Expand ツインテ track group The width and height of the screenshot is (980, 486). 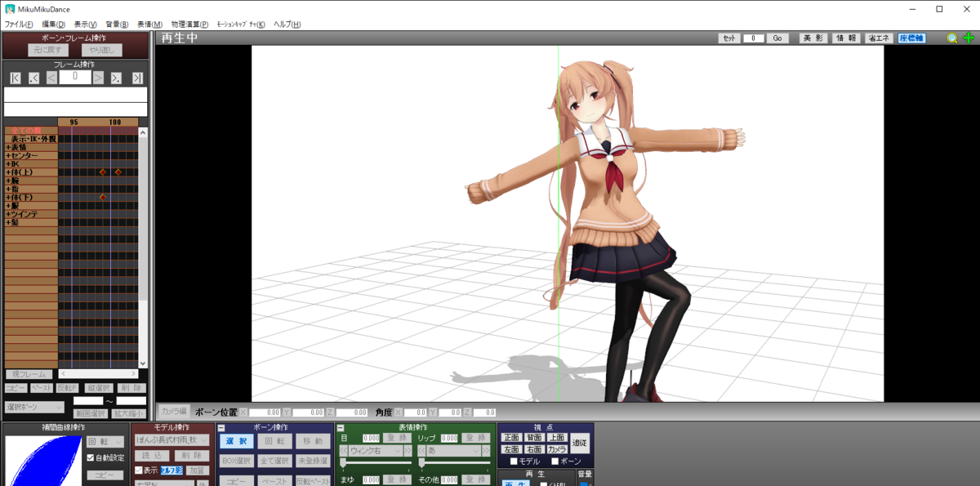point(8,214)
